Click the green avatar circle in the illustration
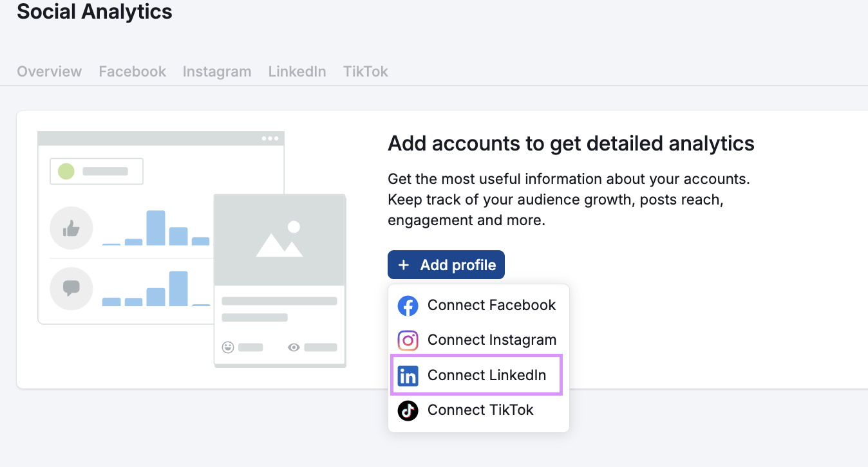868x467 pixels. pos(66,171)
